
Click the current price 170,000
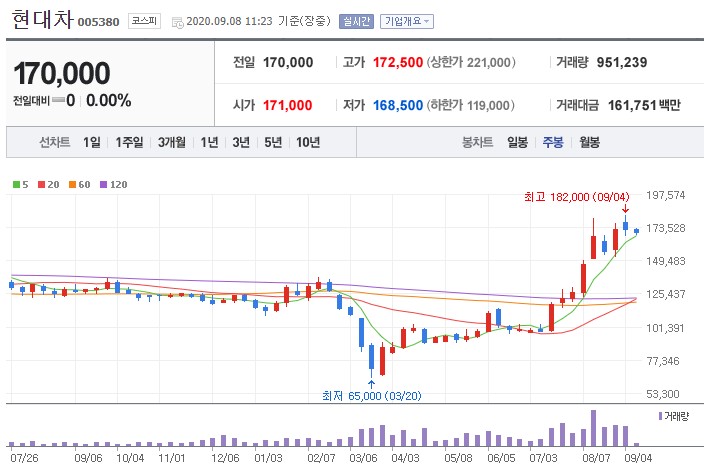(62, 73)
